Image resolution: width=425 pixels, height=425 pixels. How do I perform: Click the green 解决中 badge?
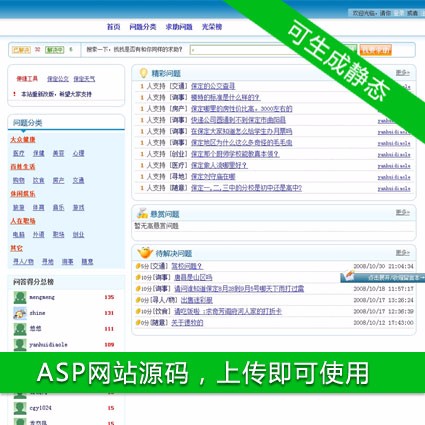[54, 50]
